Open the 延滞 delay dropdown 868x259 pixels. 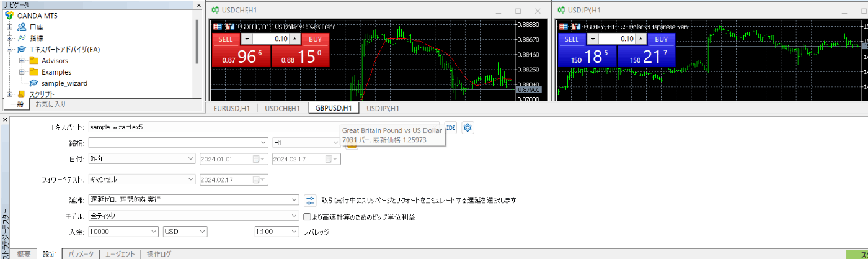click(x=294, y=200)
